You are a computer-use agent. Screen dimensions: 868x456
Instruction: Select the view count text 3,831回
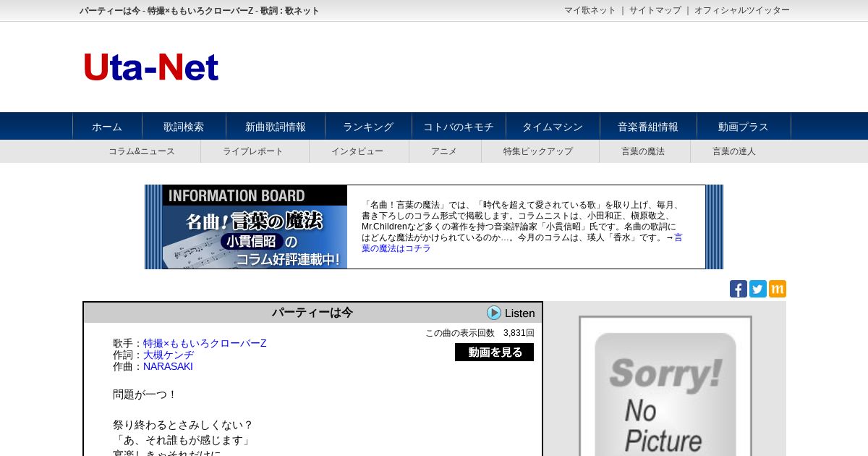(x=519, y=333)
